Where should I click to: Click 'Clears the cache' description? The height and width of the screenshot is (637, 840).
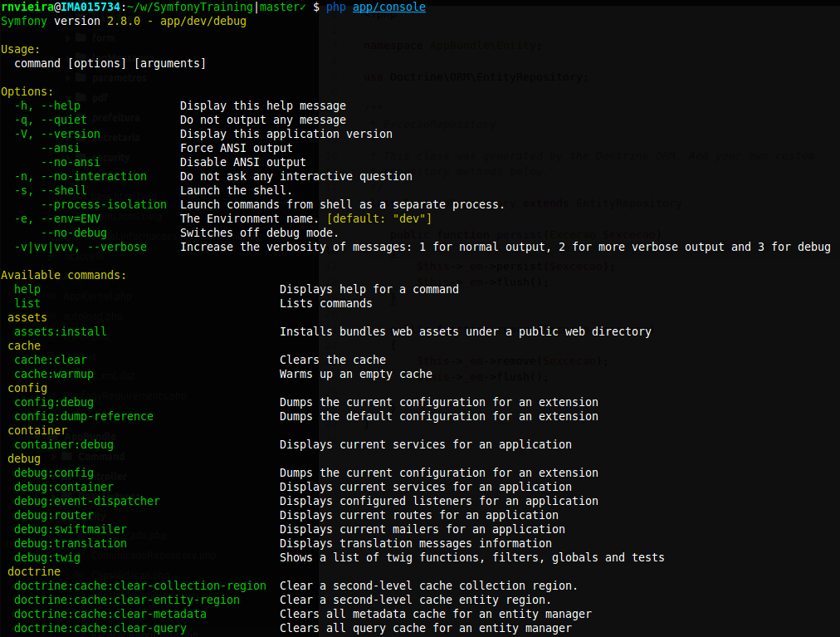(333, 360)
